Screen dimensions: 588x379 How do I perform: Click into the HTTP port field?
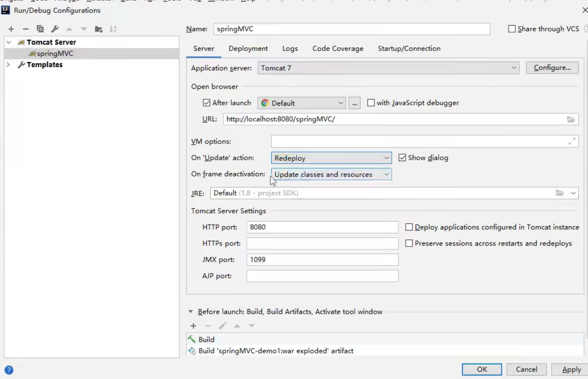point(322,227)
